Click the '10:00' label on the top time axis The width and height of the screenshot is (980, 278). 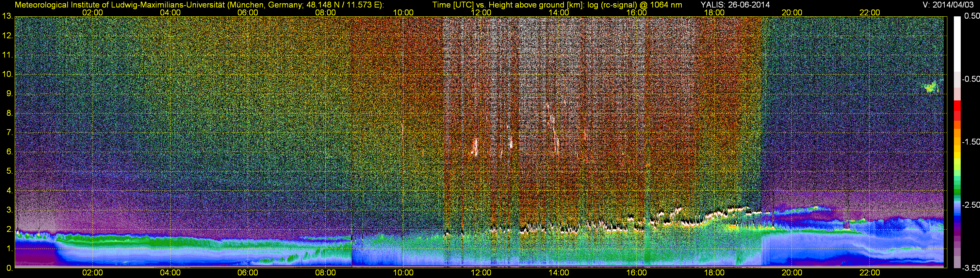pos(403,12)
